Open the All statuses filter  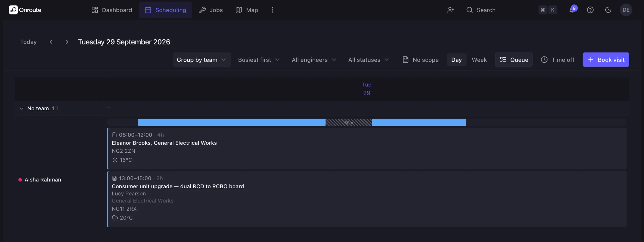[x=369, y=60]
